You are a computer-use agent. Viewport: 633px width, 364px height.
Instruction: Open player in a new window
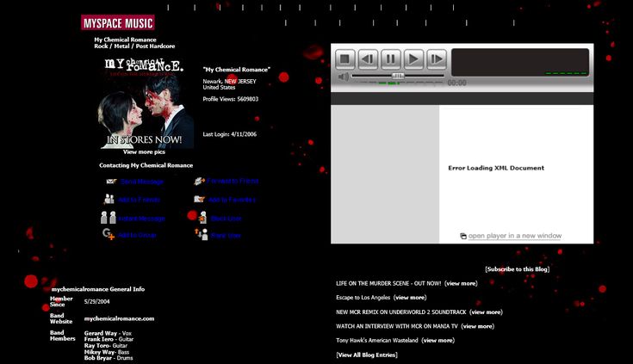[x=515, y=236]
